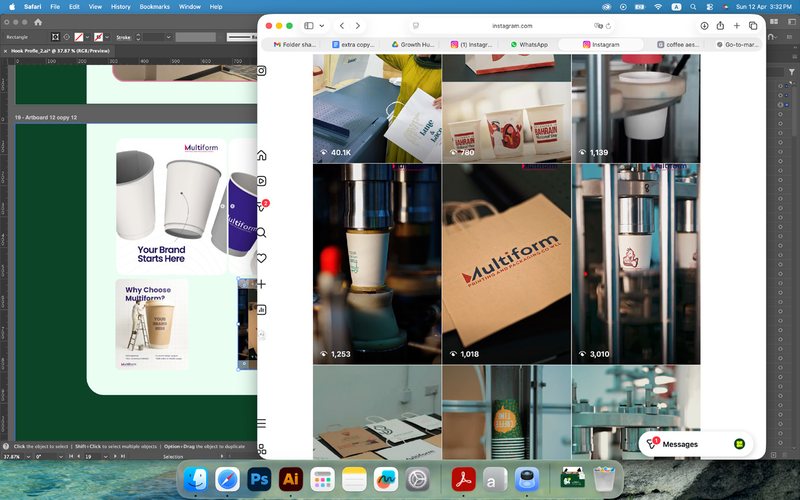This screenshot has height=500, width=800.
Task: Open artboard number dropdown in status bar
Action: pyautogui.click(x=106, y=457)
